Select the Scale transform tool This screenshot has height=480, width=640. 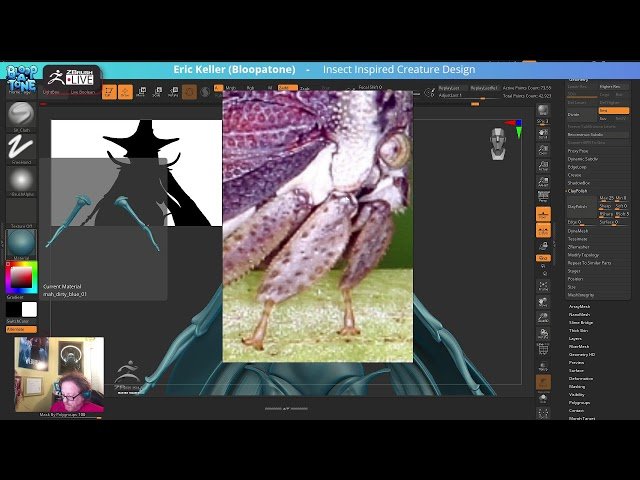point(159,92)
